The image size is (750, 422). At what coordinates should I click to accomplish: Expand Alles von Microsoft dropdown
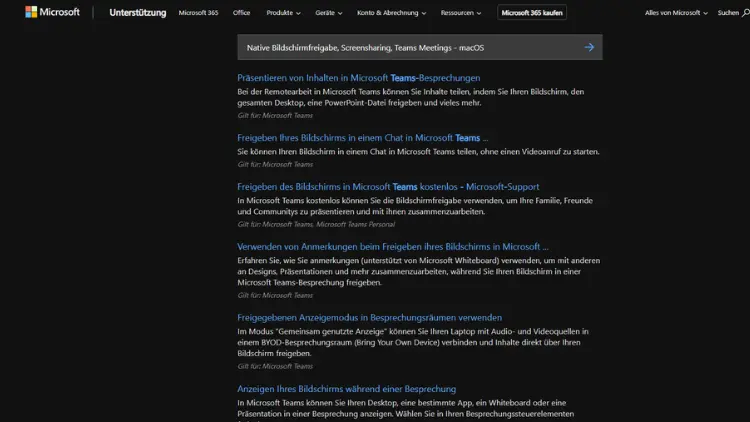pos(676,13)
